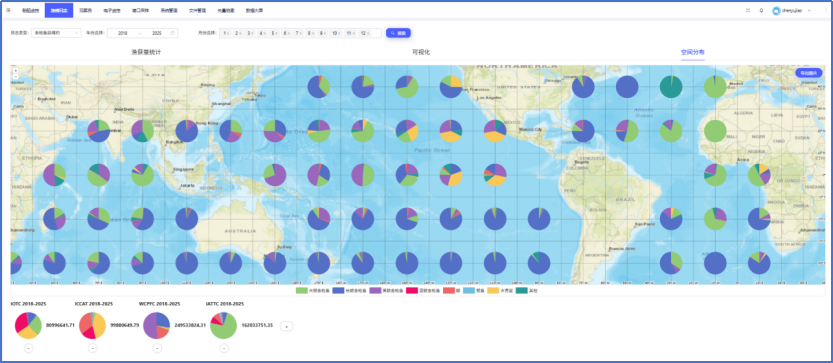Switch to the 渔获量统计 tab
The height and width of the screenshot is (363, 833).
[146, 52]
